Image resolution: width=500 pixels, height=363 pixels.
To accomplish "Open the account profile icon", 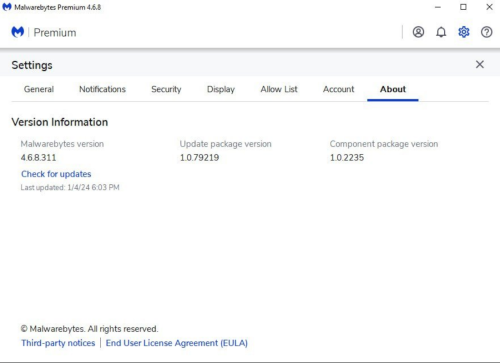I will (418, 32).
